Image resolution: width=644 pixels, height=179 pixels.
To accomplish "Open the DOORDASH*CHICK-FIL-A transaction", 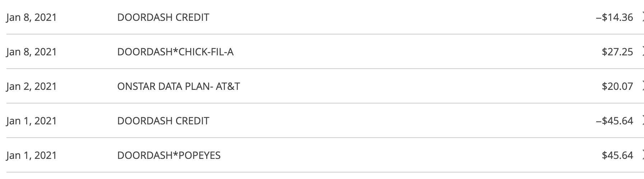I will pyautogui.click(x=175, y=52).
